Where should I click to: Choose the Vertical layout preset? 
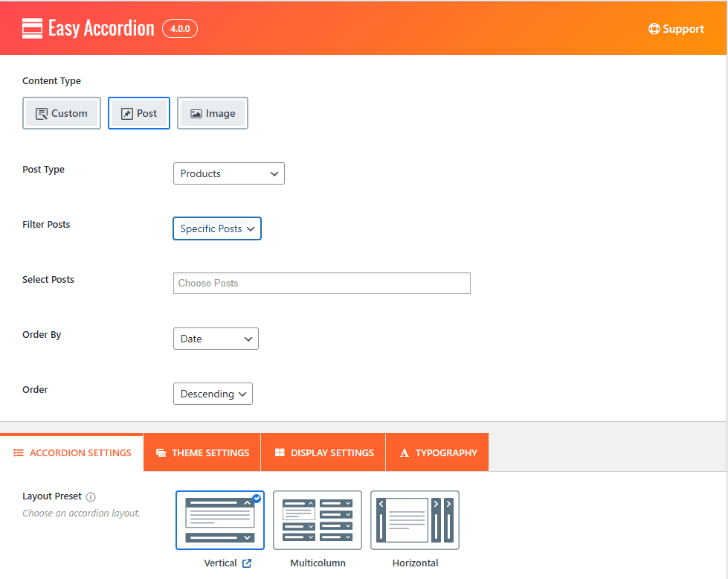(x=220, y=520)
